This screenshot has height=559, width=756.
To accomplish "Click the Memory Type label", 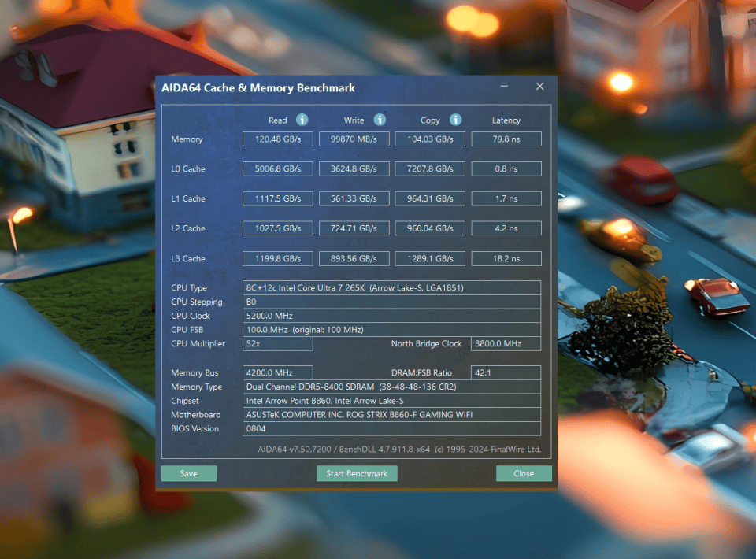I will pos(197,387).
